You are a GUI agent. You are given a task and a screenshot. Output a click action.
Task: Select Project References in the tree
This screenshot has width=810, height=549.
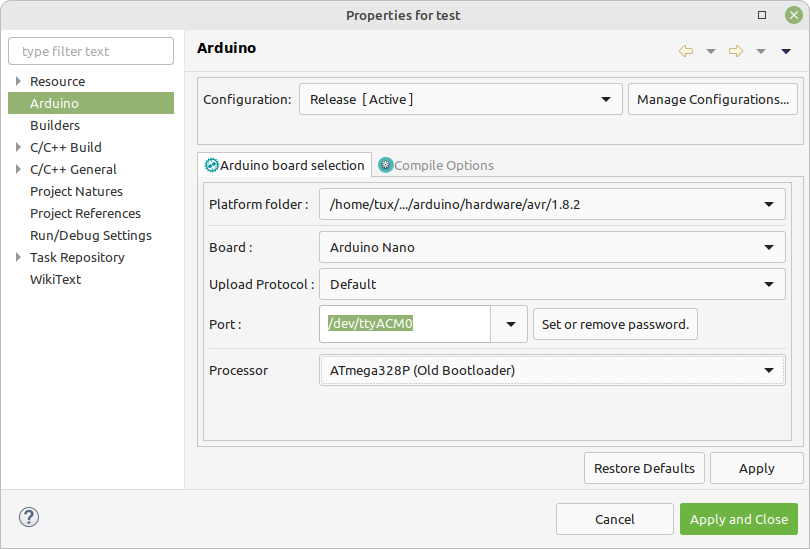tap(85, 213)
